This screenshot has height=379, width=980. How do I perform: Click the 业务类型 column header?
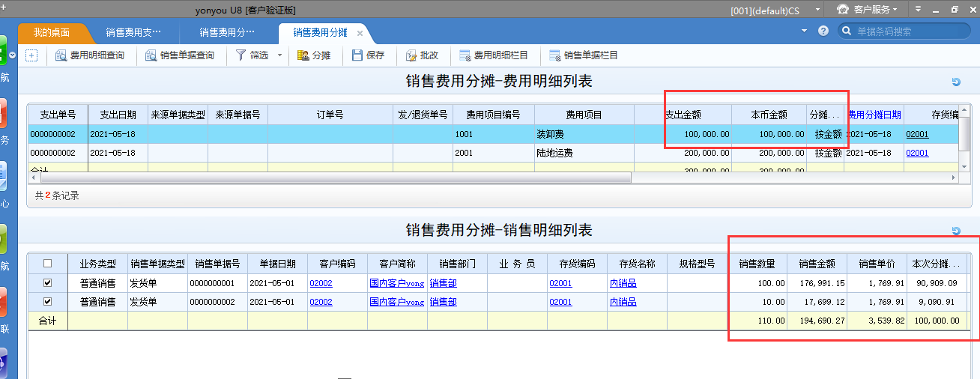coord(97,264)
